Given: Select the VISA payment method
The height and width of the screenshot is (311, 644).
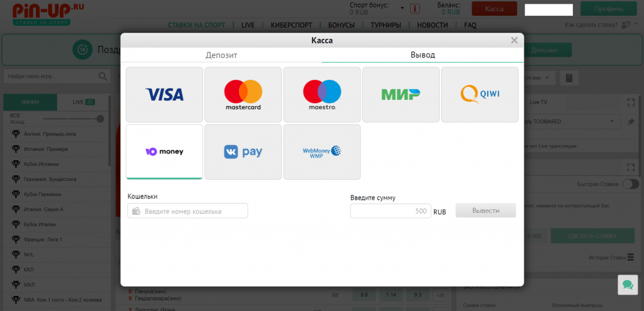Looking at the screenshot, I should 164,95.
